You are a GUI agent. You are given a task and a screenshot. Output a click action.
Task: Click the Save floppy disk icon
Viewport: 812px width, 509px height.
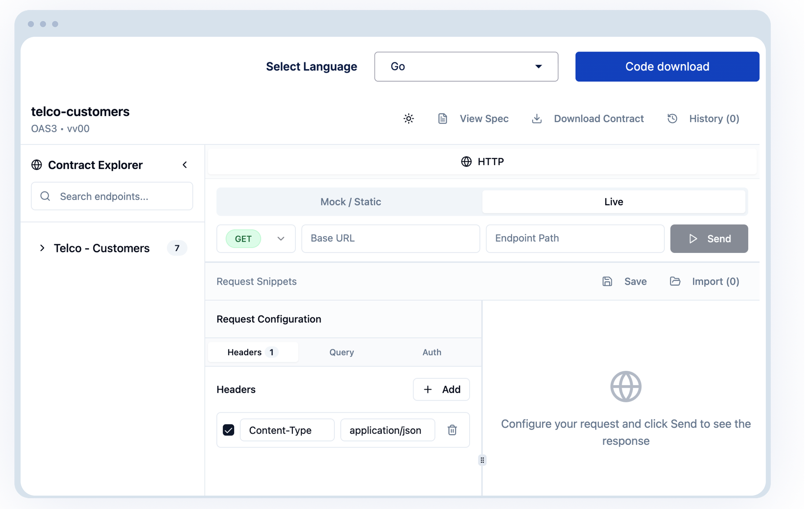607,282
